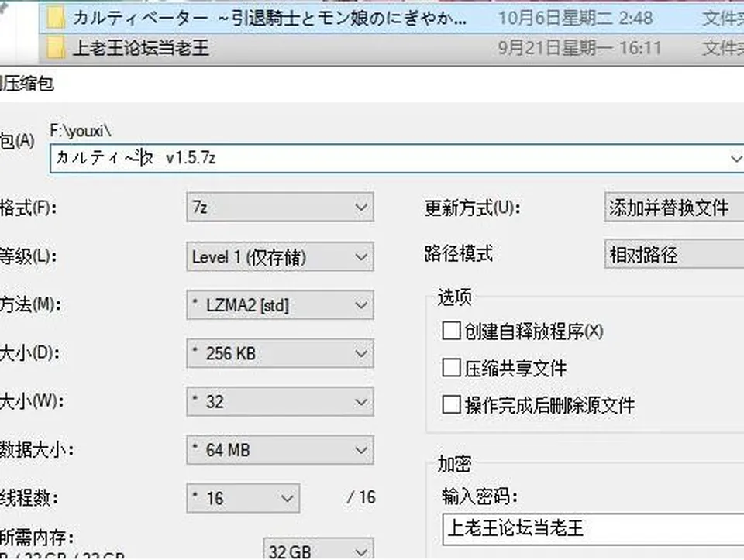
Task: Expand the 等级(L) dropdown showing Level 1
Action: coord(280,256)
